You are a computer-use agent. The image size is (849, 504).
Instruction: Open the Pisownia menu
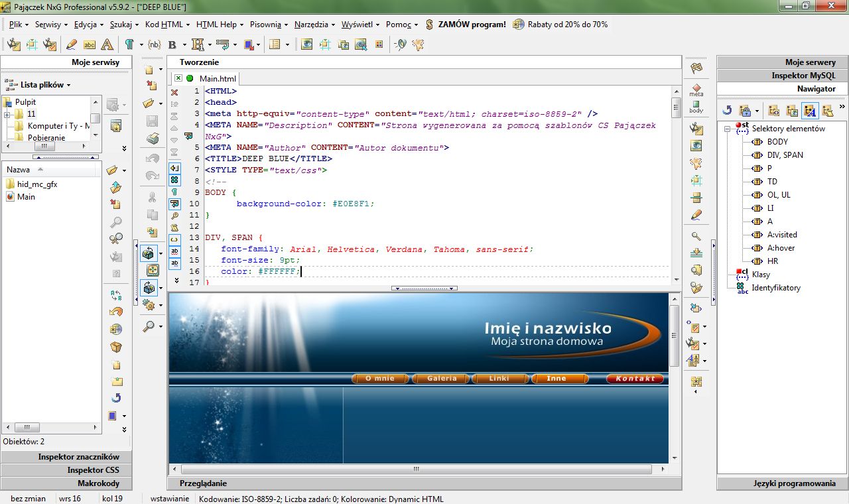(268, 25)
